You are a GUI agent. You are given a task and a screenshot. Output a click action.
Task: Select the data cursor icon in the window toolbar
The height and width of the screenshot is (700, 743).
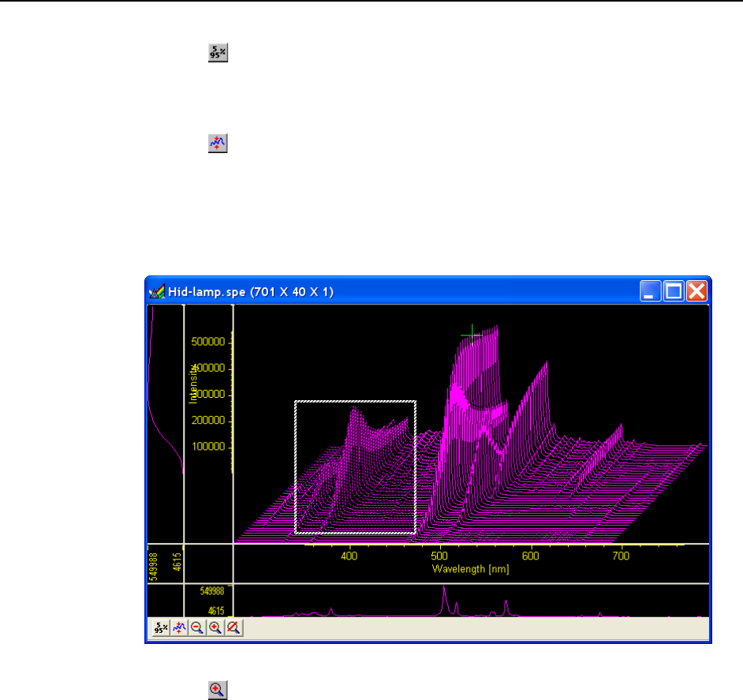coord(179,628)
